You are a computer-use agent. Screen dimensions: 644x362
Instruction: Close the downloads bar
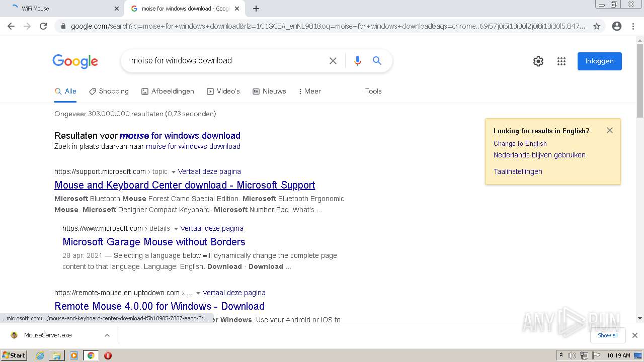(635, 335)
